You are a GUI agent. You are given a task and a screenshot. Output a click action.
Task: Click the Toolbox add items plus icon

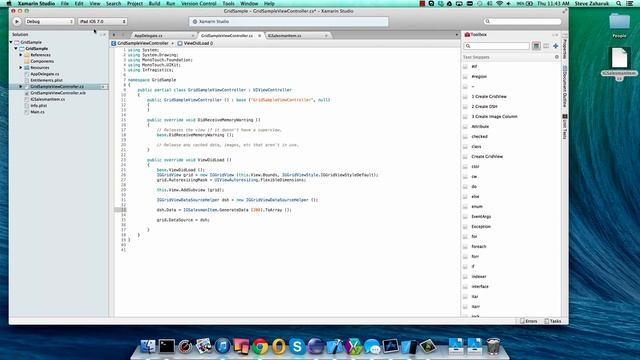[556, 46]
